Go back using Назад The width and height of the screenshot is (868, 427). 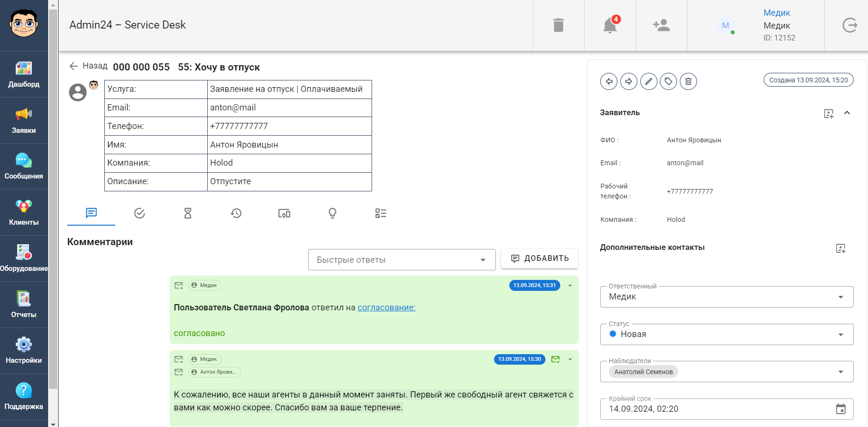[89, 66]
